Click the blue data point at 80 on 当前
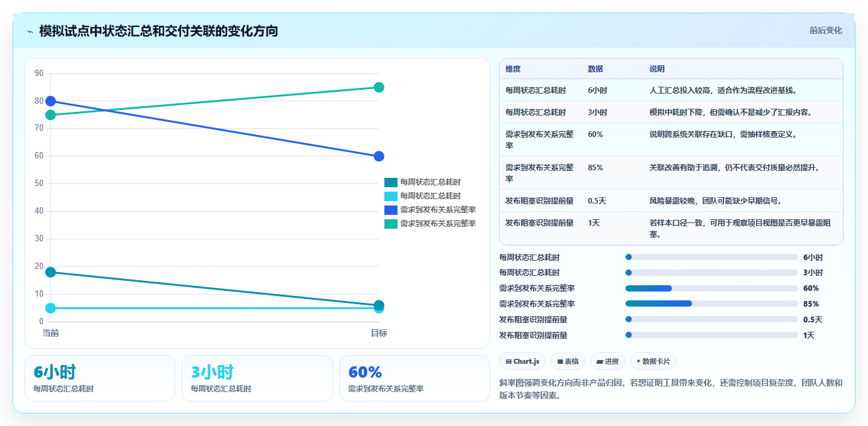 click(51, 101)
